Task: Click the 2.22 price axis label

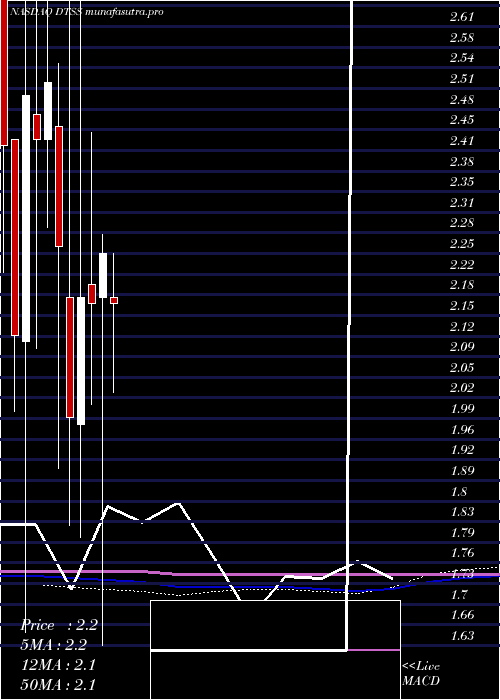Action: coord(462,264)
